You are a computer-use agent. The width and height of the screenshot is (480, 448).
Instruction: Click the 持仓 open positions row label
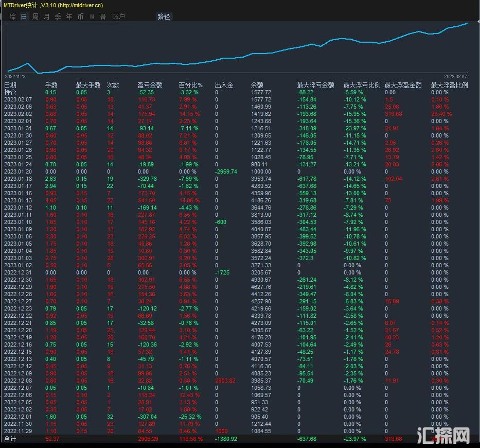tap(10, 92)
